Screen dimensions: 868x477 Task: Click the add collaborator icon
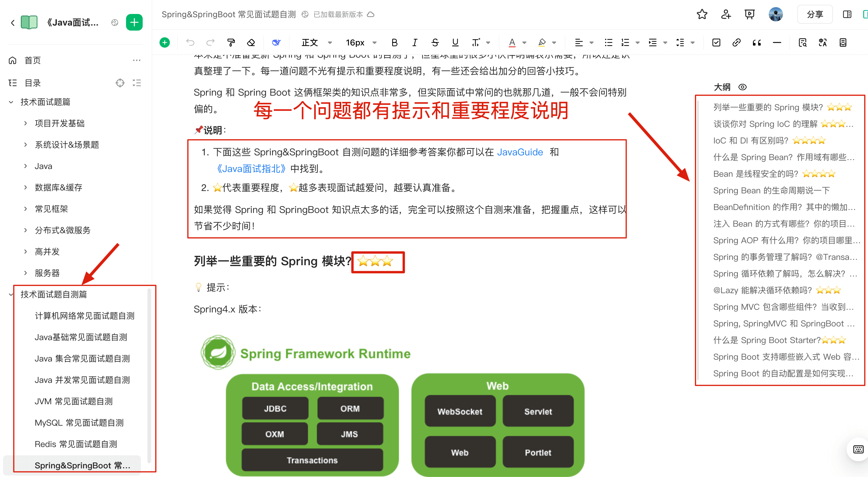point(726,14)
